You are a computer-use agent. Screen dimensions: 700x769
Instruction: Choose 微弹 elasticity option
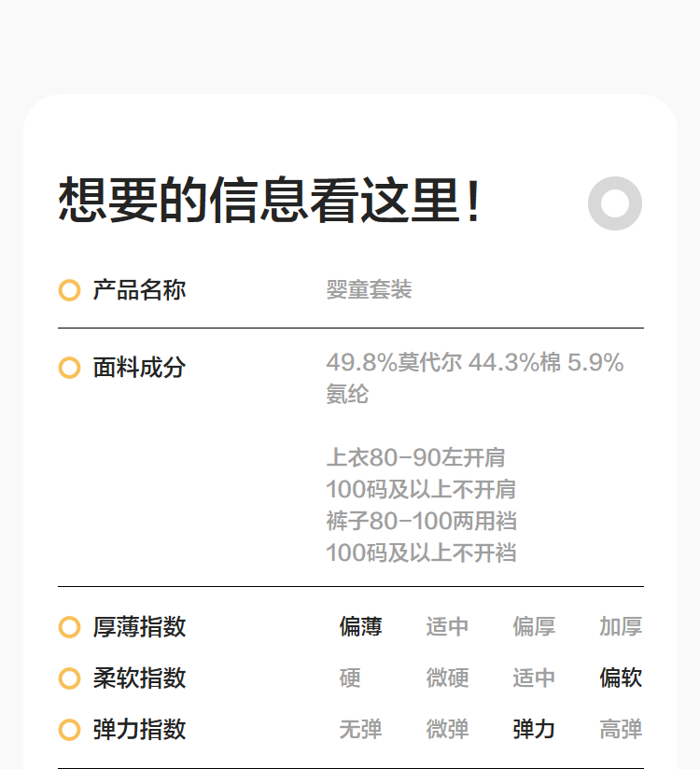[x=447, y=730]
